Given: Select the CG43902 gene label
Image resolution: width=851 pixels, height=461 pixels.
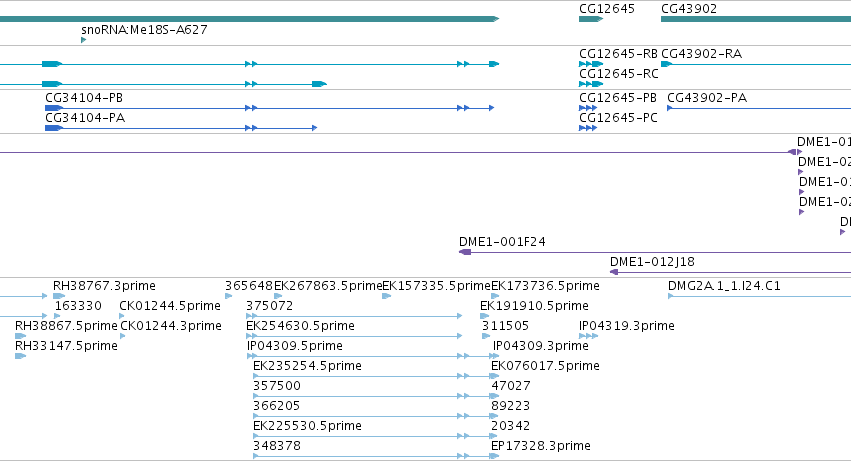Looking at the screenshot, I should click(x=689, y=9).
